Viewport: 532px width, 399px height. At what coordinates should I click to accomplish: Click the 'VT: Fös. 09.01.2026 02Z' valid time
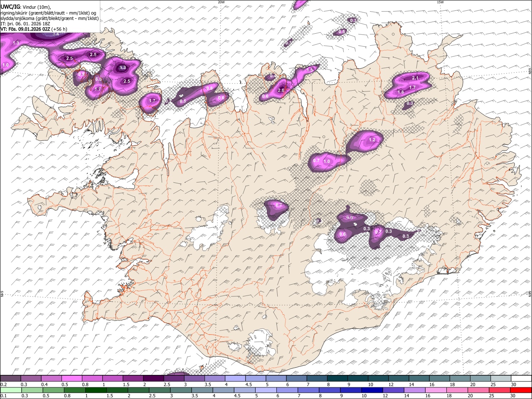click(x=25, y=30)
